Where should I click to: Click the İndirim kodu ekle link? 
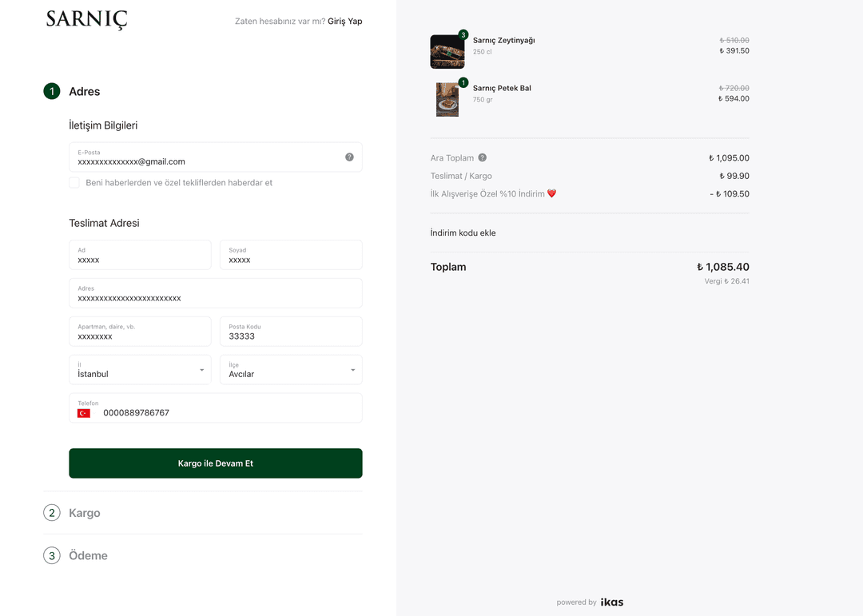click(463, 232)
